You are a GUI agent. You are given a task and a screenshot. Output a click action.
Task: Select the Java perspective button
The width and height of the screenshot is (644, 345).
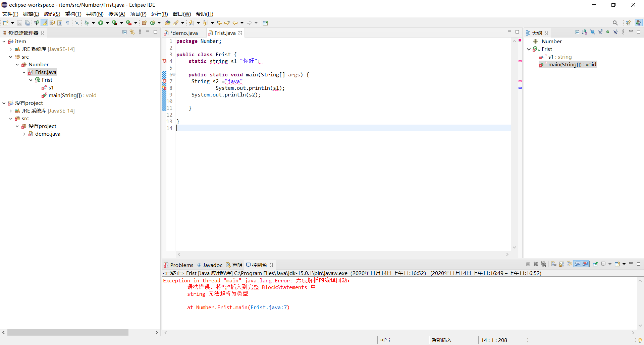click(639, 23)
